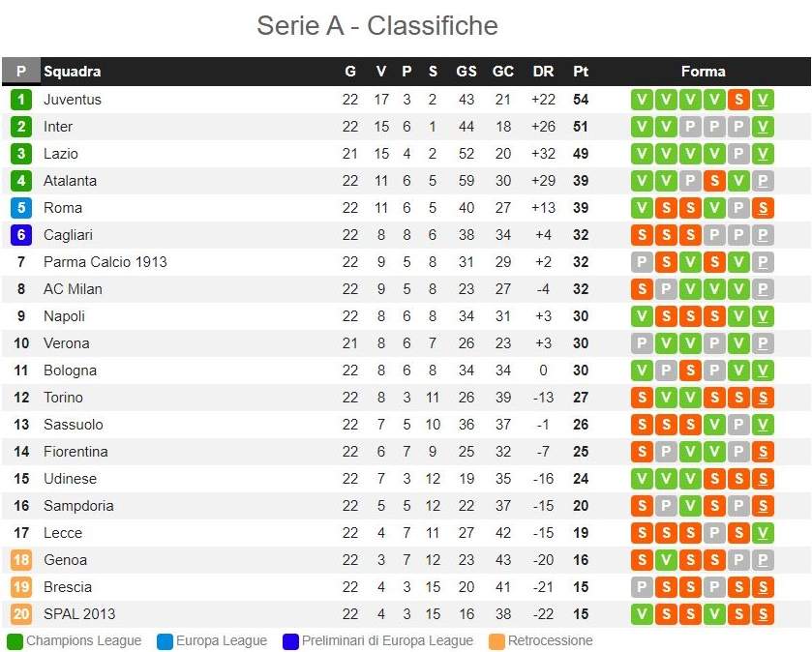Click Lecce's last green V form icon
The height and width of the screenshot is (652, 812).
point(763,533)
